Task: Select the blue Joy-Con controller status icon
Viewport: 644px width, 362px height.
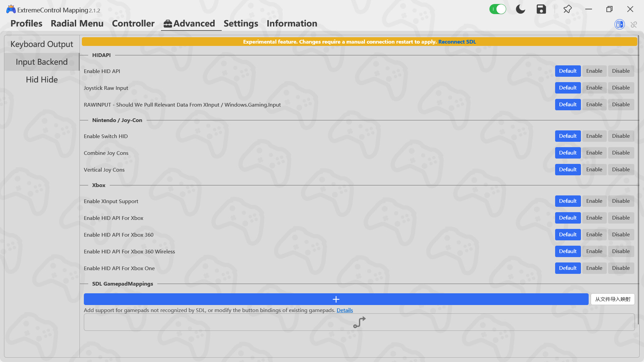Action: pos(619,24)
